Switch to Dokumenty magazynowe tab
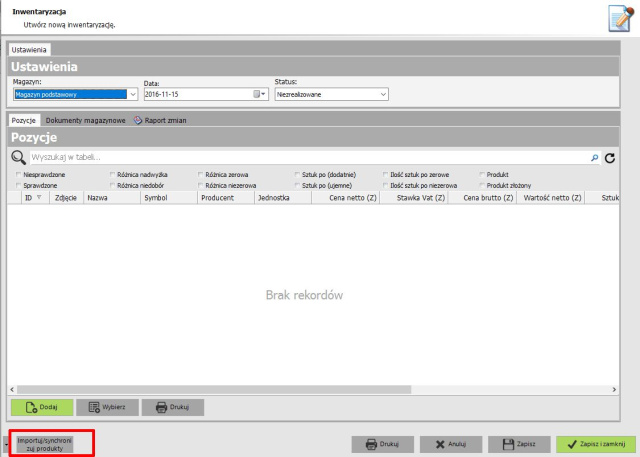640x457 pixels. coord(85,120)
